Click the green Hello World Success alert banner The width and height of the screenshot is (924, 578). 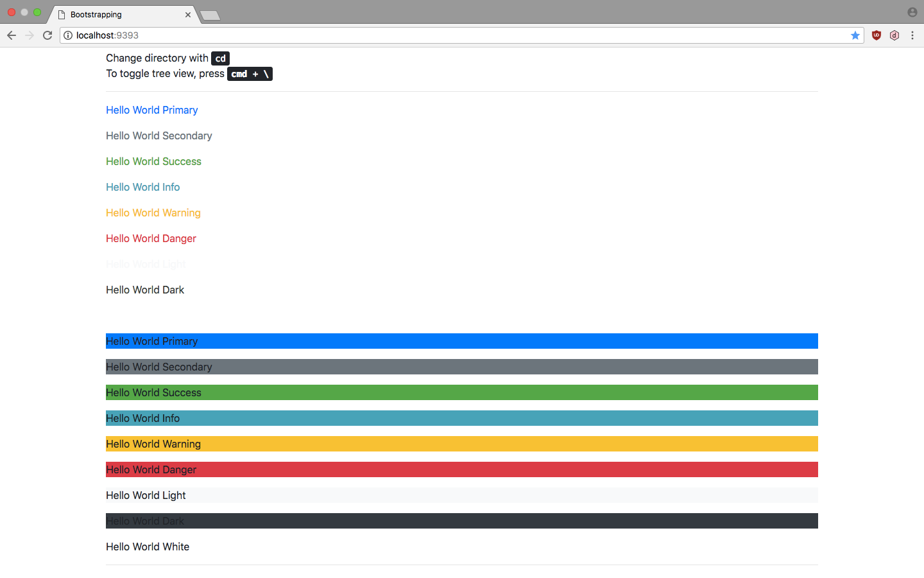tap(461, 392)
